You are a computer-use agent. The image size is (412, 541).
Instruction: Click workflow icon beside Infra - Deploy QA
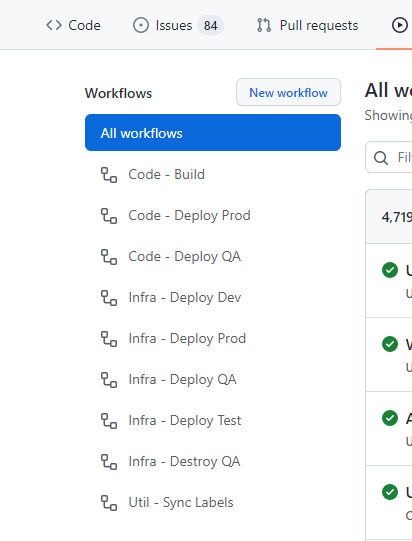click(x=109, y=380)
